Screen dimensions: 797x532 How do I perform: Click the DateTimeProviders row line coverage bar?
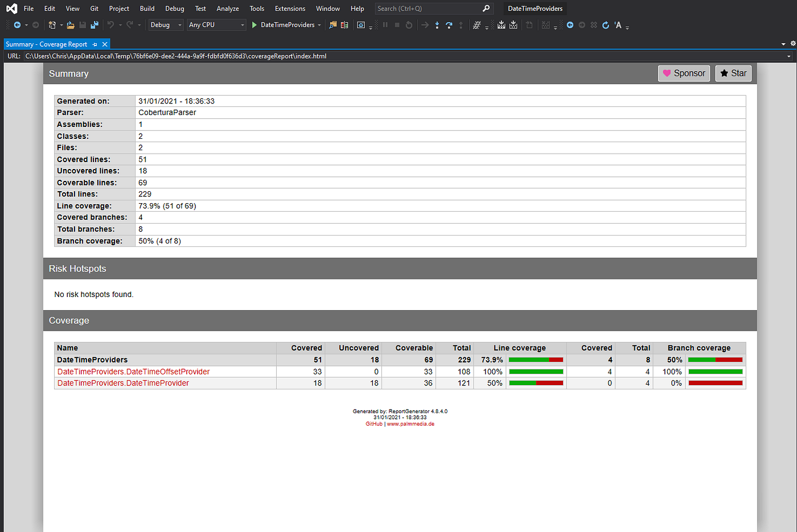tap(536, 360)
